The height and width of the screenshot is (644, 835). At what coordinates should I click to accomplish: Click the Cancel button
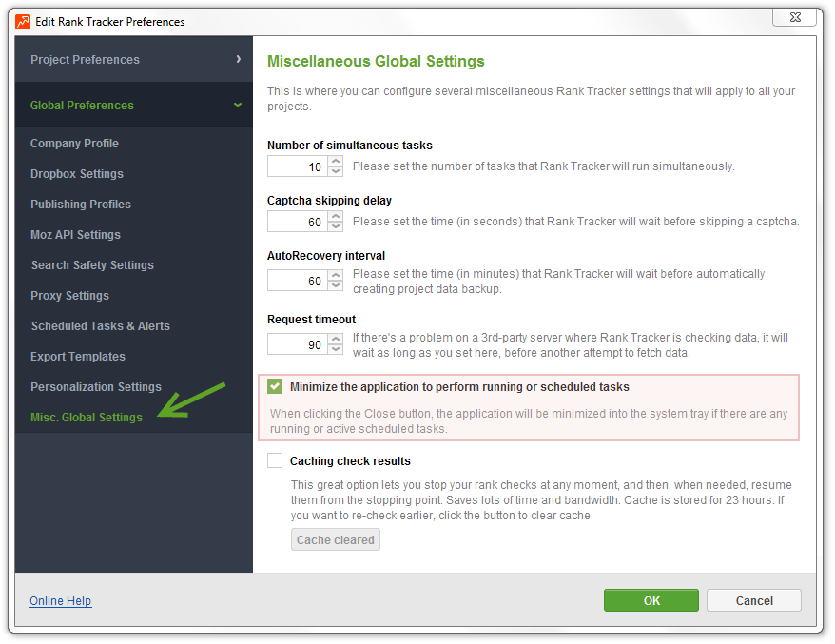(x=753, y=600)
